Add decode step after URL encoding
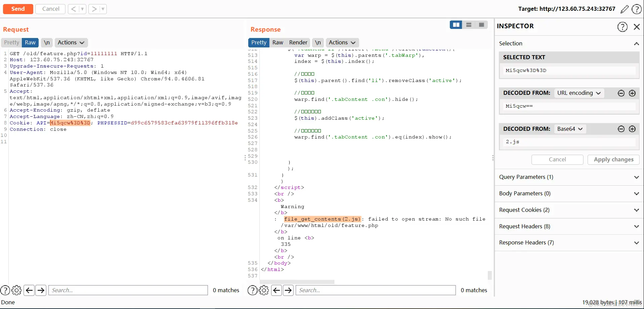The height and width of the screenshot is (309, 644). [x=632, y=93]
